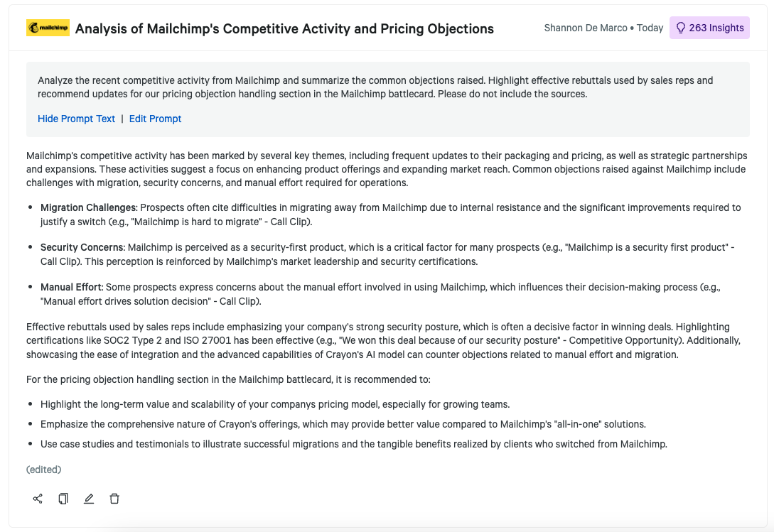The width and height of the screenshot is (774, 532).
Task: Select the Migration Challenges bullet heading
Action: [x=88, y=207]
